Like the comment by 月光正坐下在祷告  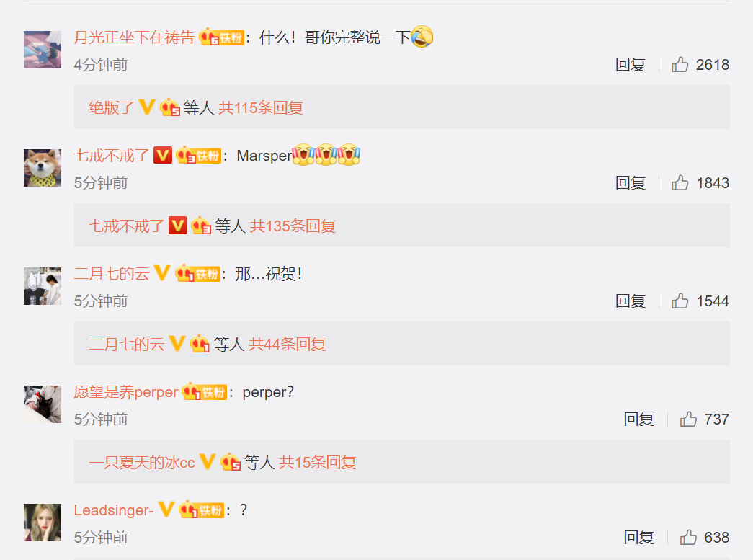pos(680,64)
